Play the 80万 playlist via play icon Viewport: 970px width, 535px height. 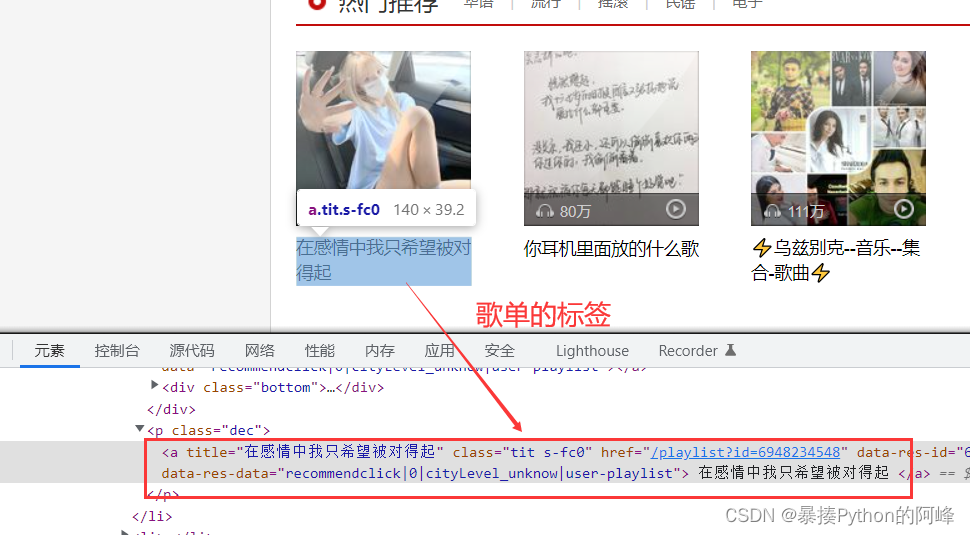click(676, 210)
